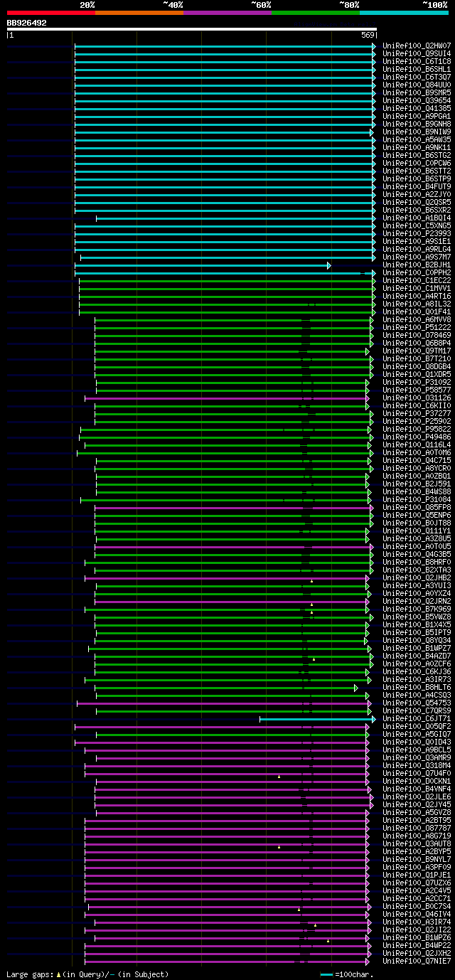This screenshot has width=455, height=980.
Task: Click the UniRef100_B8HLT6 hit name
Action: click(417, 688)
